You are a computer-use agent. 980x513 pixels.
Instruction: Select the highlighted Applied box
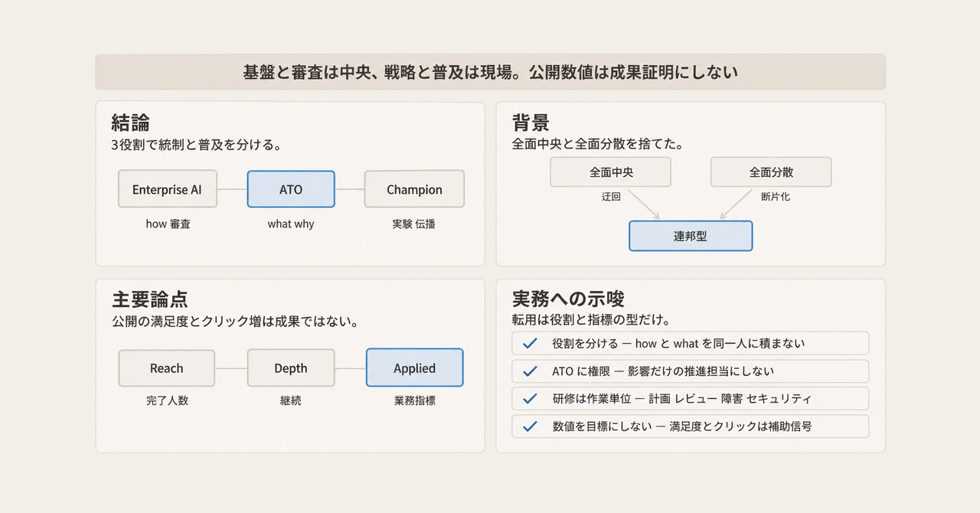click(414, 368)
